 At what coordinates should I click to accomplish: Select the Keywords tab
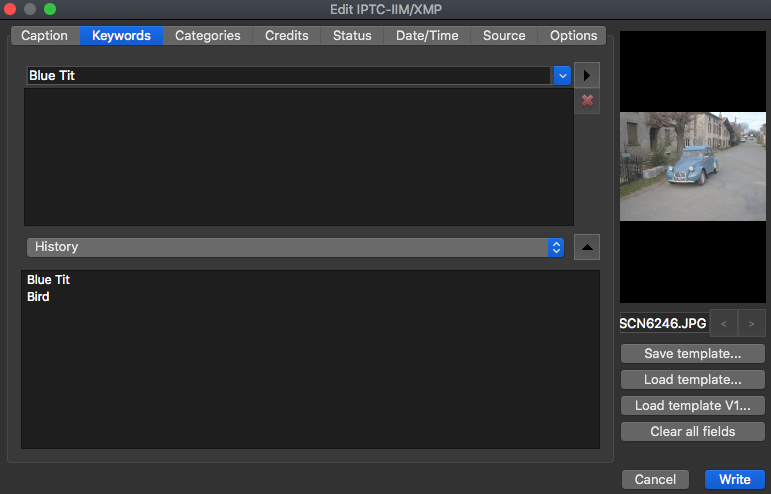[121, 36]
